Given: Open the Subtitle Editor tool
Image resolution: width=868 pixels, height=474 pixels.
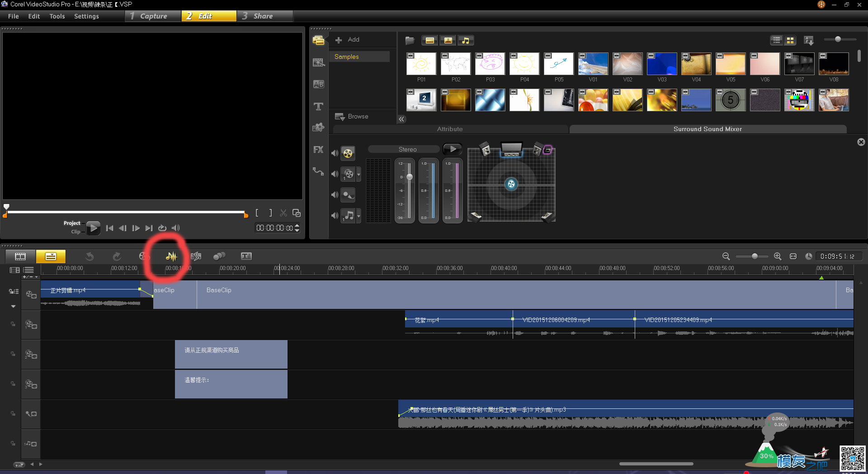Looking at the screenshot, I should 246,256.
